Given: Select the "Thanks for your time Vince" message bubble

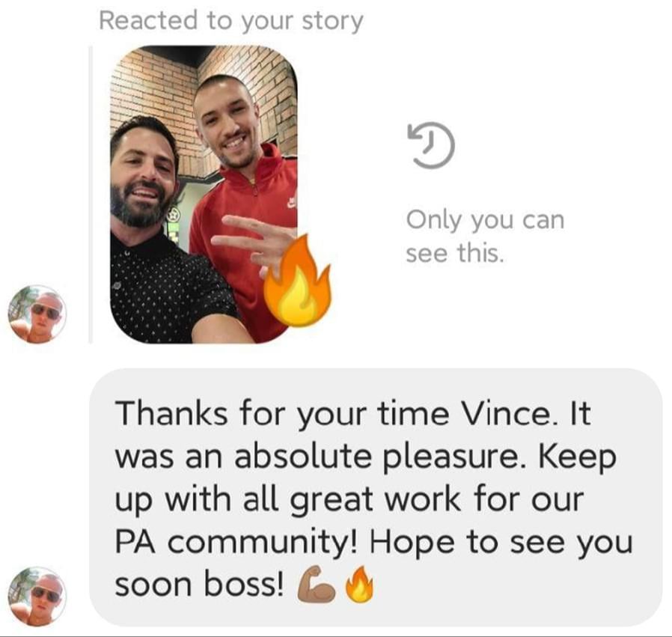Looking at the screenshot, I should click(376, 498).
